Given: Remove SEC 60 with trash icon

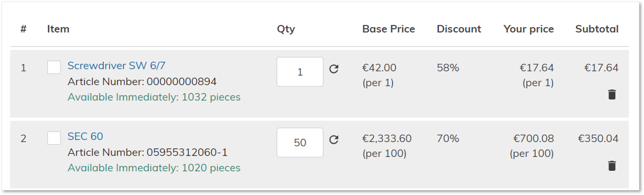Looking at the screenshot, I should 612,165.
